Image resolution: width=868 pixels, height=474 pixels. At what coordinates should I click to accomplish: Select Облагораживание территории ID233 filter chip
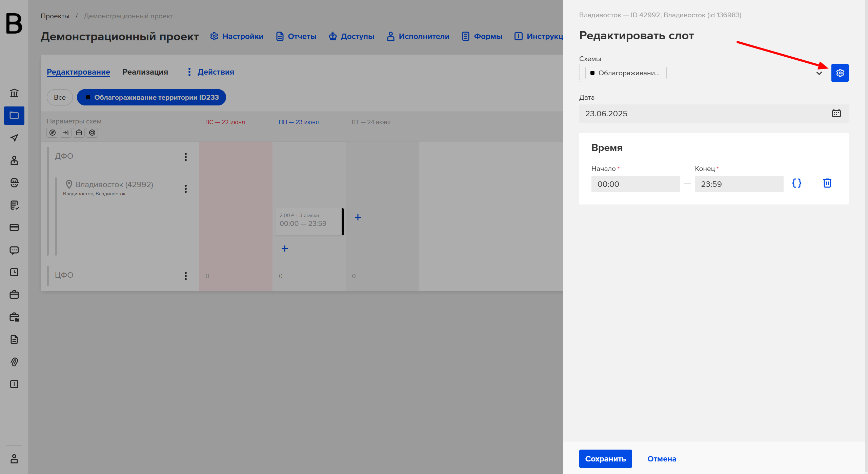coord(152,97)
